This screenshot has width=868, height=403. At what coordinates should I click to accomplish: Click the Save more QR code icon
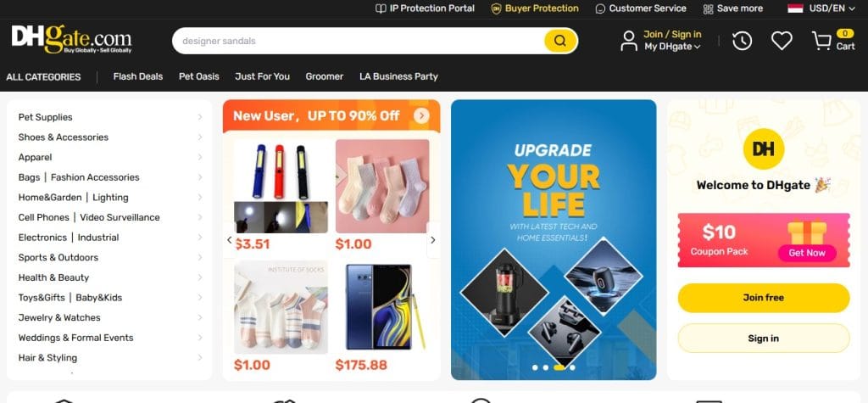click(708, 8)
